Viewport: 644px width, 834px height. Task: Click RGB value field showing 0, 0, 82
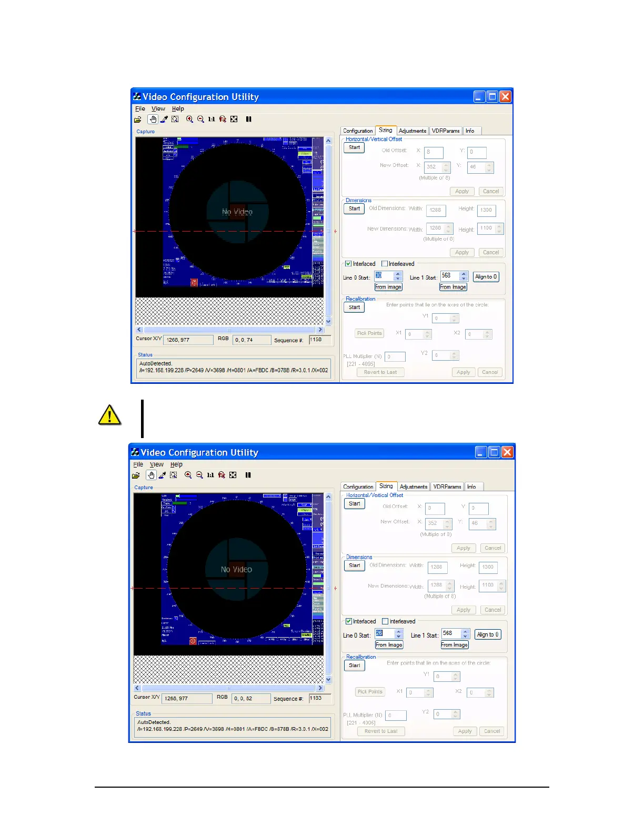251,699
